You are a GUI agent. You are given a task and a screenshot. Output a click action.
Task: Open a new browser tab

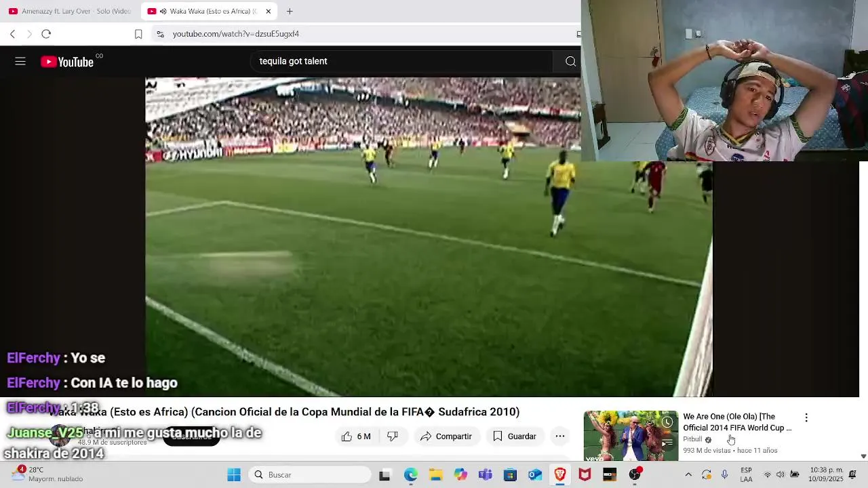click(x=290, y=11)
